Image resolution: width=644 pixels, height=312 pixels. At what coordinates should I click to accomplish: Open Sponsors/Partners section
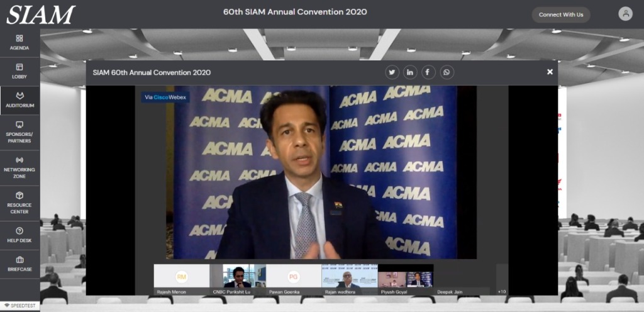pyautogui.click(x=19, y=131)
